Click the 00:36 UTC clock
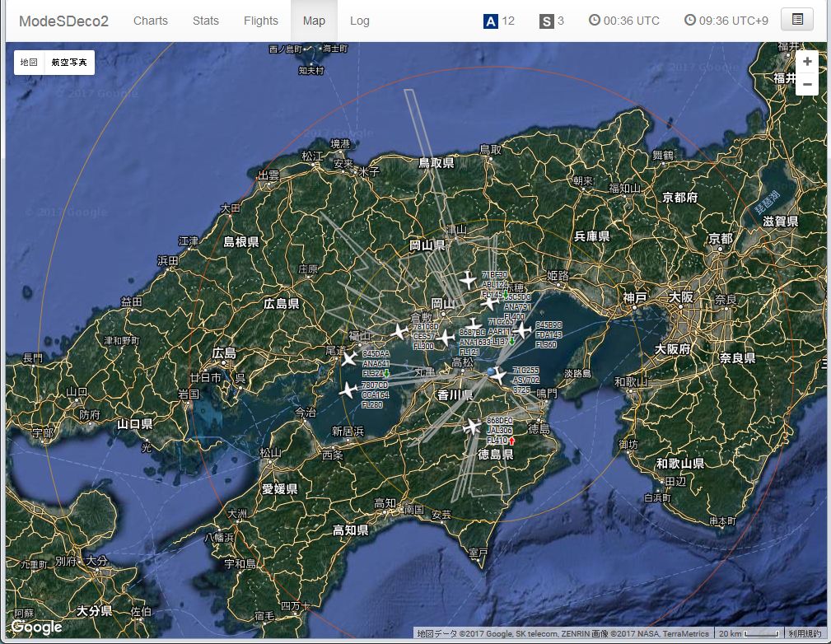The image size is (831, 644). point(624,21)
